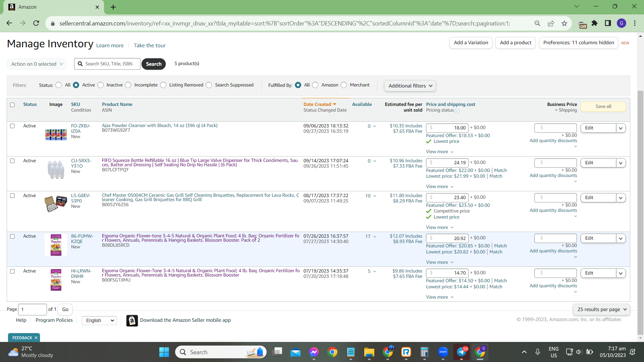Open Ajax Powder Cleanser product link
644x362 pixels.
[x=160, y=126]
